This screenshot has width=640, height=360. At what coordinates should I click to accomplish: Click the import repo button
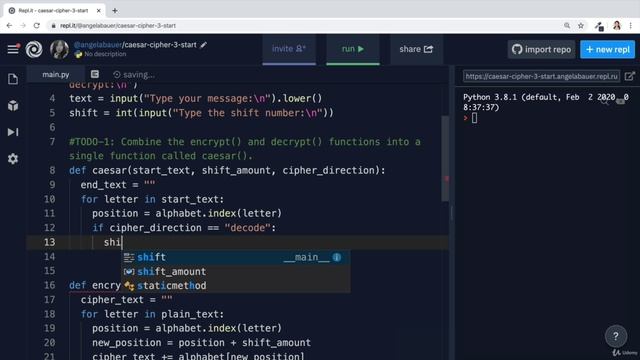pyautogui.click(x=541, y=49)
